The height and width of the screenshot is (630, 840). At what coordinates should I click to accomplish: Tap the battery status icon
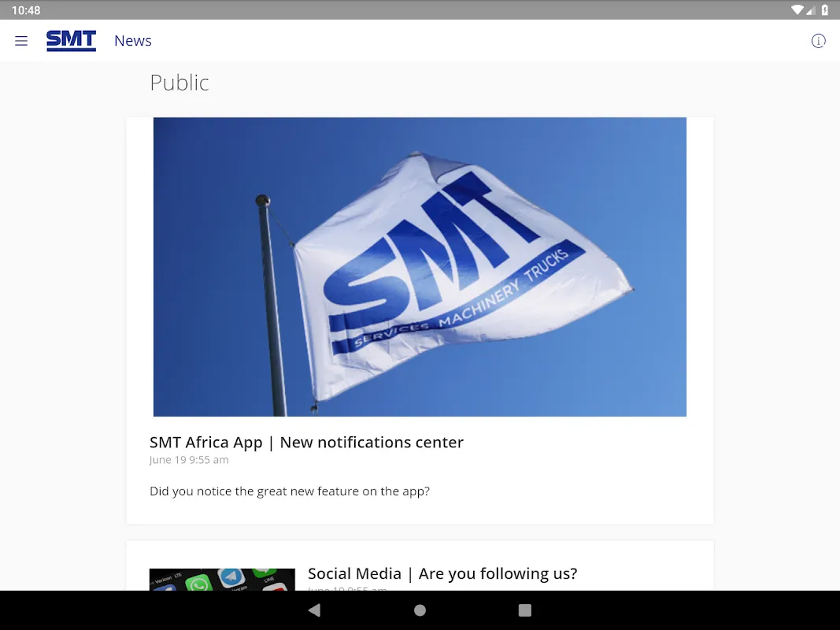(x=825, y=9)
